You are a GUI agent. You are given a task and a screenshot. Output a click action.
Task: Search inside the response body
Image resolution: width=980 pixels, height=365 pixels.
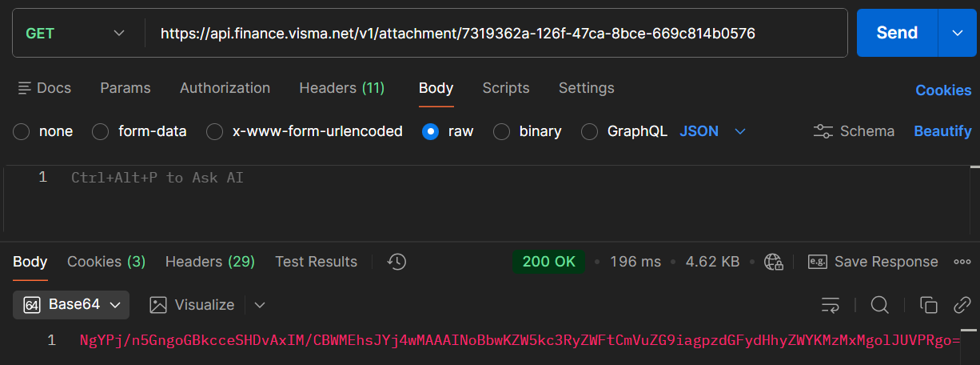(x=879, y=305)
